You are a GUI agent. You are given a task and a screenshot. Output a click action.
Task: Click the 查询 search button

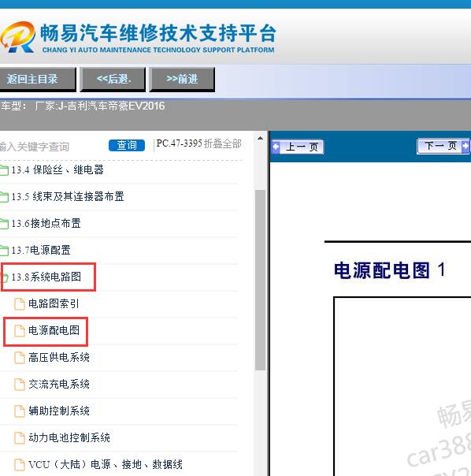pyautogui.click(x=127, y=145)
